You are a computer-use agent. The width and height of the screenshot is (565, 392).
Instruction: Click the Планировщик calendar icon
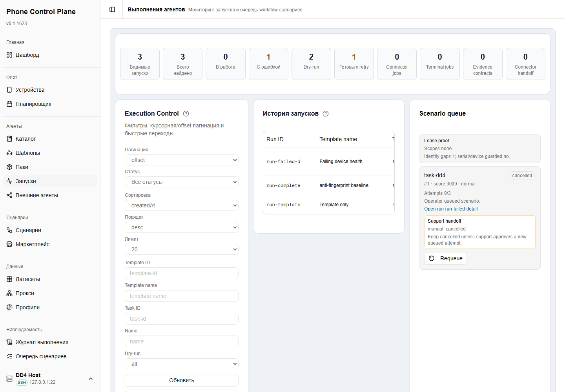point(9,104)
